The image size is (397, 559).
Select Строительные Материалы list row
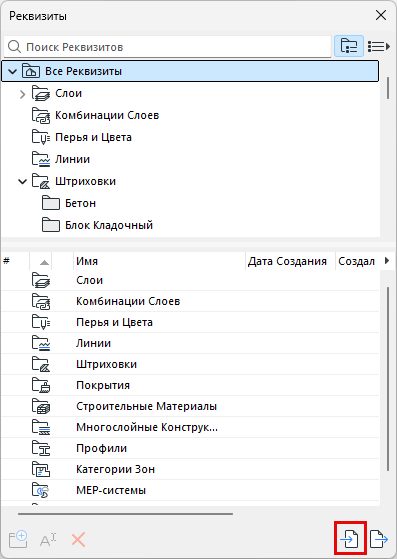click(x=190, y=406)
